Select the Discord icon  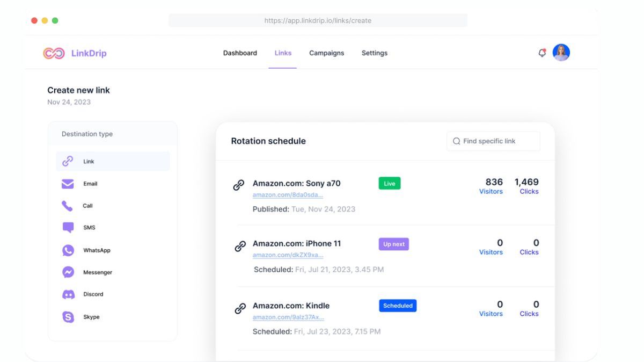[68, 294]
